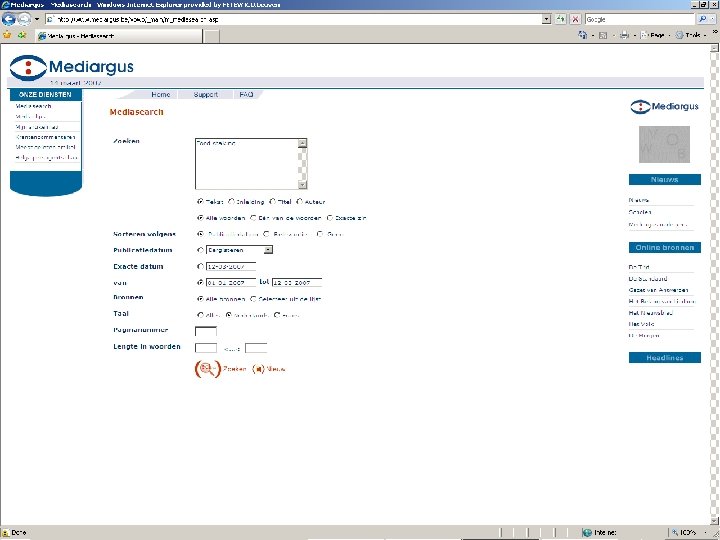Open the Page menu in toolbar
This screenshot has width=720, height=540.
[654, 35]
